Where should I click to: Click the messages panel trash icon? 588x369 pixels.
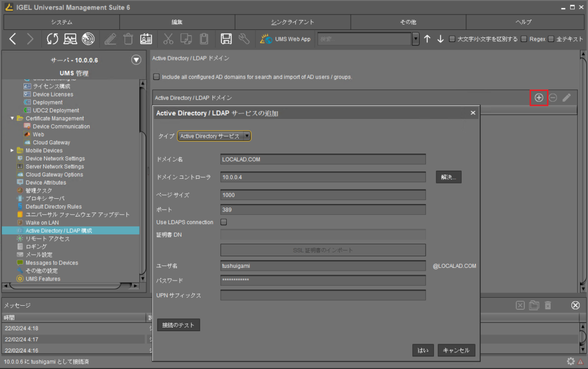(x=548, y=305)
